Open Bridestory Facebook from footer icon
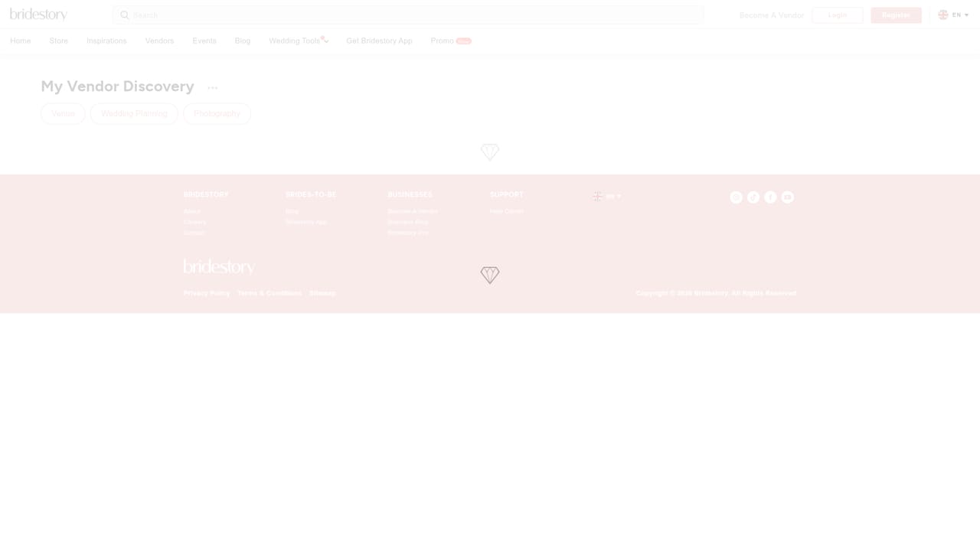 coord(770,197)
